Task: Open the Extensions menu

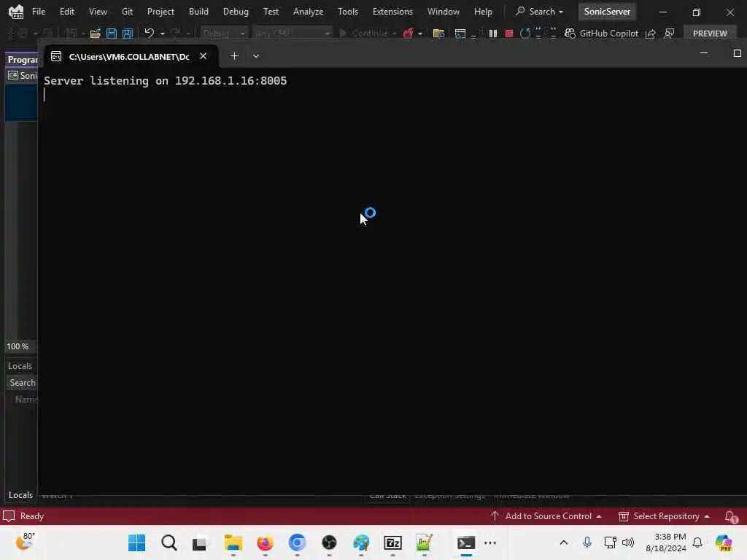Action: (392, 12)
